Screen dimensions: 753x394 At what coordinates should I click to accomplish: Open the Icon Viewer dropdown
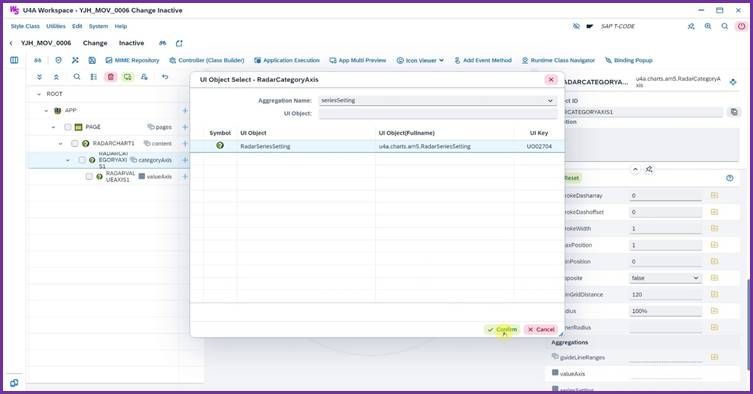coord(420,61)
